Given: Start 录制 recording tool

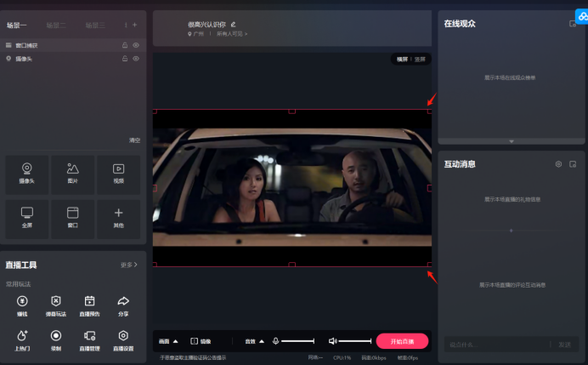Looking at the screenshot, I should point(56,340).
